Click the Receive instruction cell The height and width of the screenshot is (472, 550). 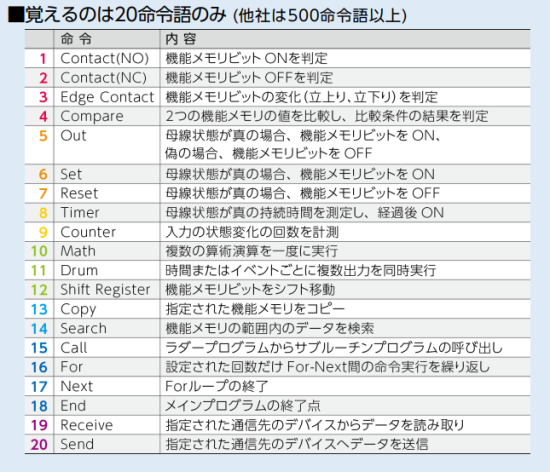click(x=107, y=425)
